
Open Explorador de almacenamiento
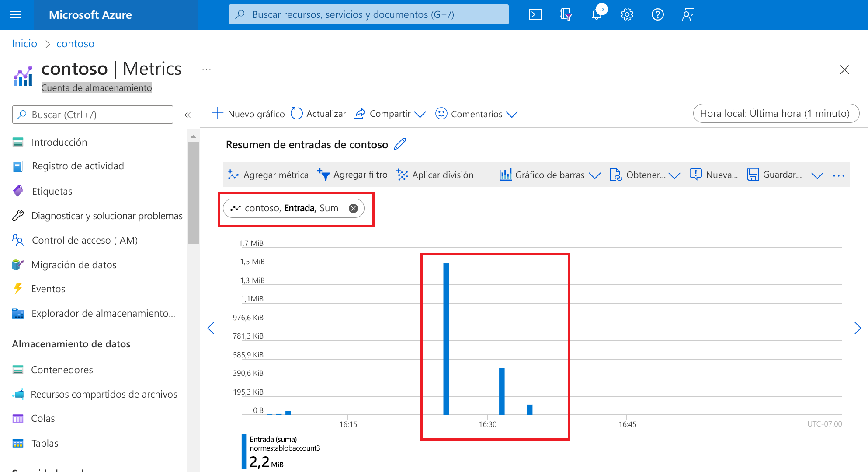click(x=103, y=313)
